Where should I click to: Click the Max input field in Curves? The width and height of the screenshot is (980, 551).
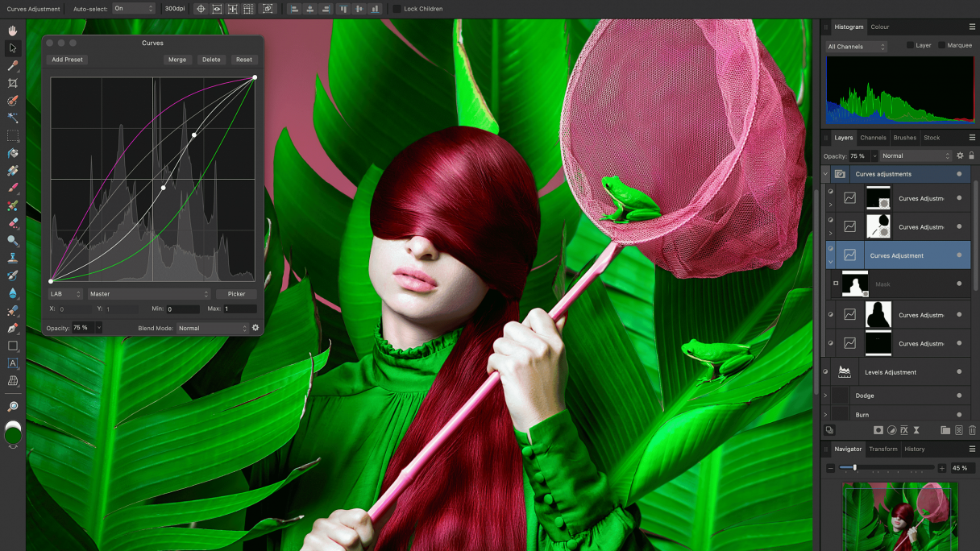point(239,309)
